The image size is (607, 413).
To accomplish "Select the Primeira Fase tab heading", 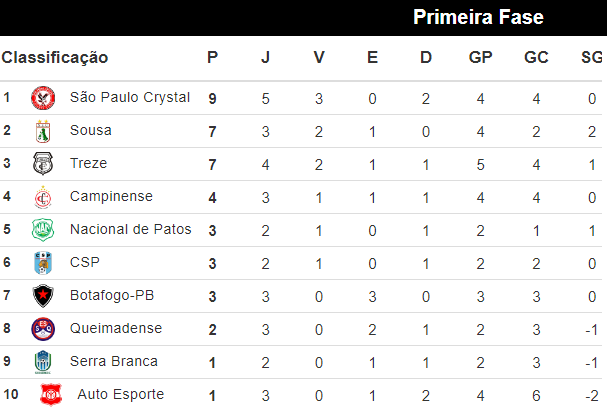I will pos(478,17).
